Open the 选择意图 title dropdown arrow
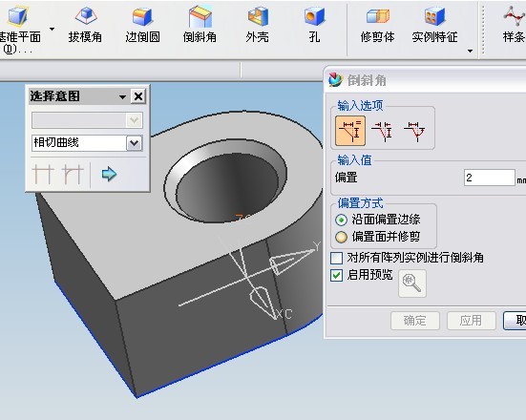The height and width of the screenshot is (420, 526). click(x=122, y=97)
